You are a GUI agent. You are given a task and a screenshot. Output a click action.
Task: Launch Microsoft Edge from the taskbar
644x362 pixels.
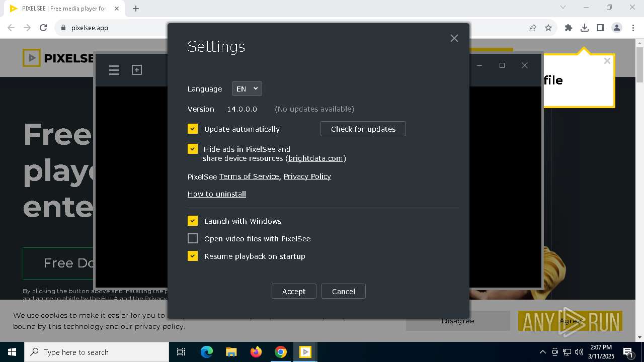[207, 352]
